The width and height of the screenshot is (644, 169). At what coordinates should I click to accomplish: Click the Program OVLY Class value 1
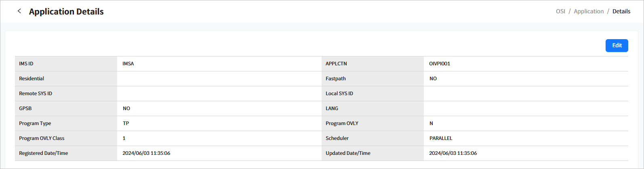click(124, 138)
